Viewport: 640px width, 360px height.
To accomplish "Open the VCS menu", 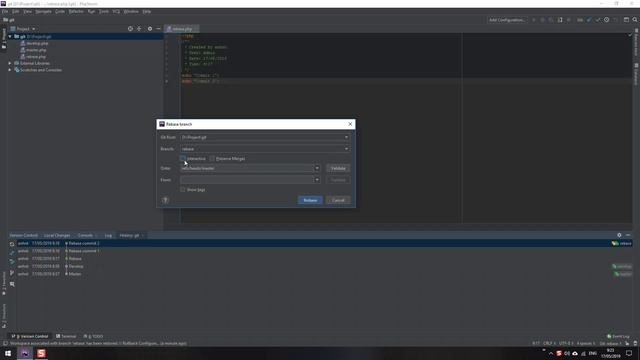I will (116, 11).
